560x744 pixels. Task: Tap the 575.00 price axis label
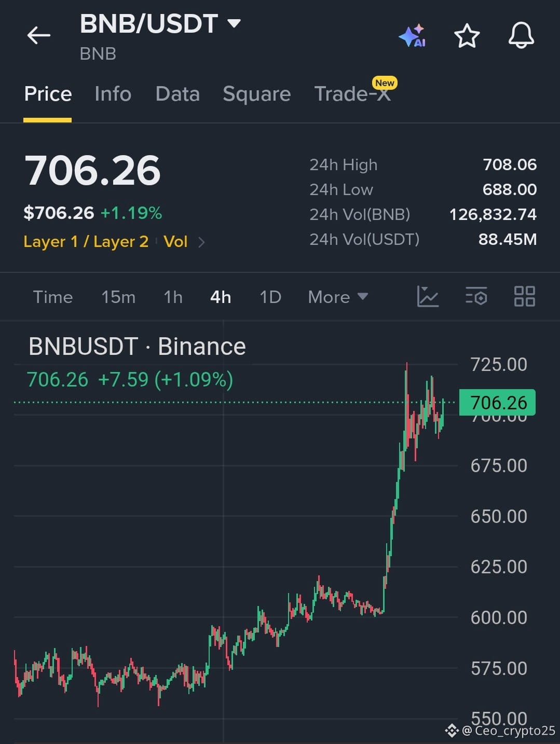[x=499, y=669]
